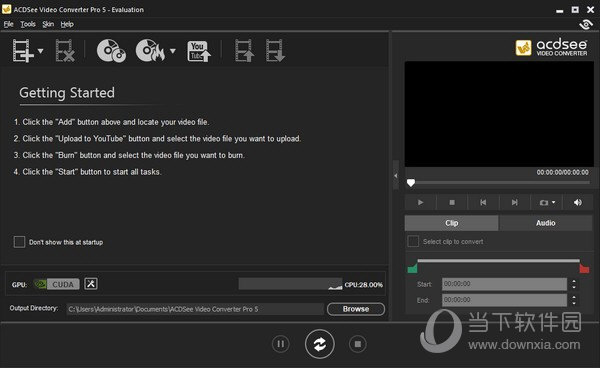Screen dimensions: 600x368
Task: Switch to the Audio tab
Action: point(546,223)
